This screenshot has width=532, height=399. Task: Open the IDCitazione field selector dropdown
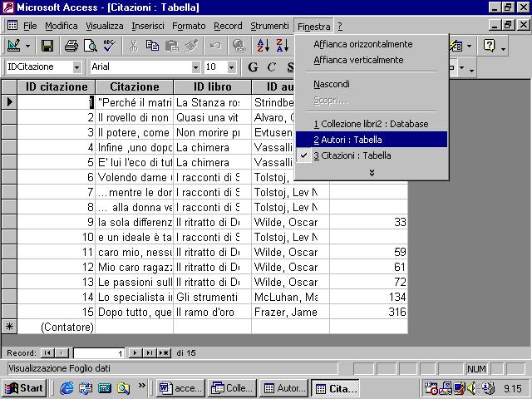point(77,67)
